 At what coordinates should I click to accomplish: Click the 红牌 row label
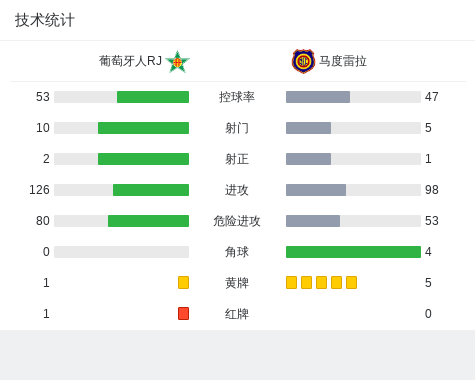point(237,314)
